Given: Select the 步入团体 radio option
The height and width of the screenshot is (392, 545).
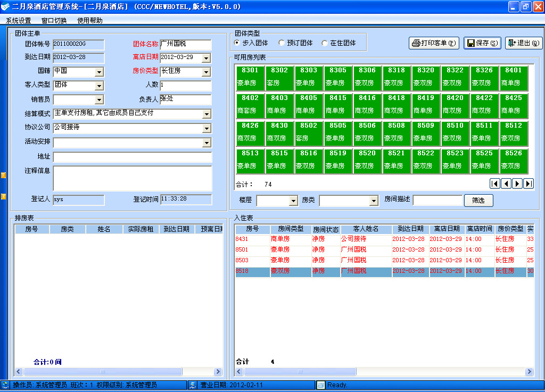Looking at the screenshot, I should 237,43.
